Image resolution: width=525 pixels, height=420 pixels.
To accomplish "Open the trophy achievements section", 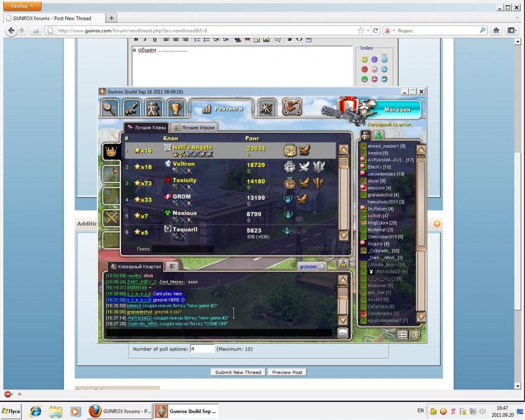I will coord(174,108).
